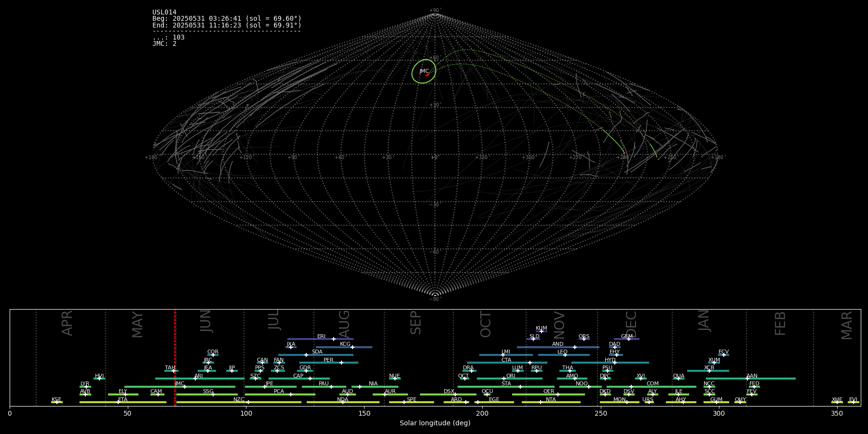This screenshot has height=434, width=868.
Task: Click the '...: 103' count line
Action: 168,38
